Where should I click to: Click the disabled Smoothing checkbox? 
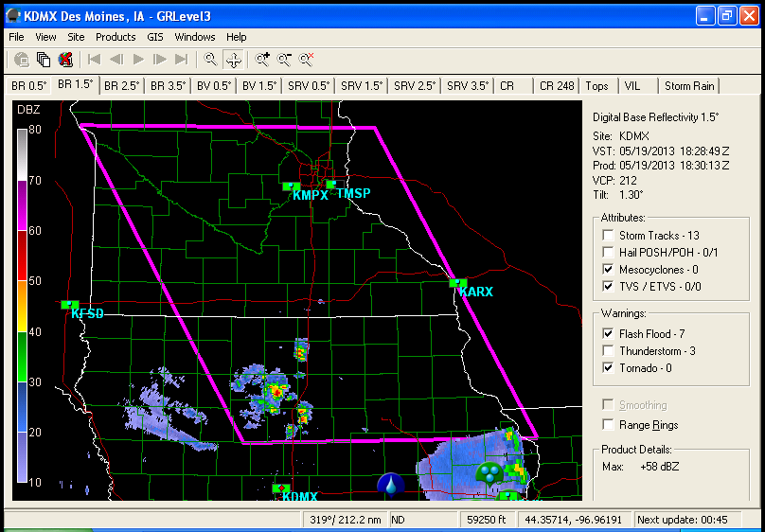point(608,405)
